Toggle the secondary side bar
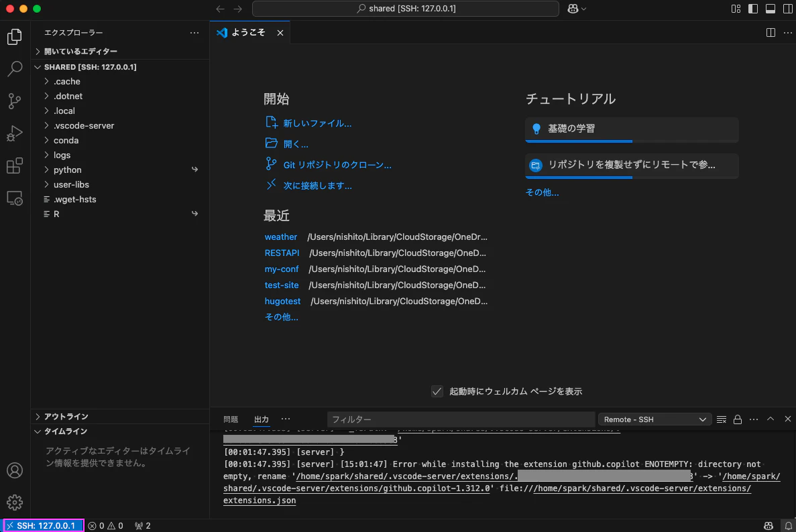Screen dimensions: 796x532 [x=787, y=9]
